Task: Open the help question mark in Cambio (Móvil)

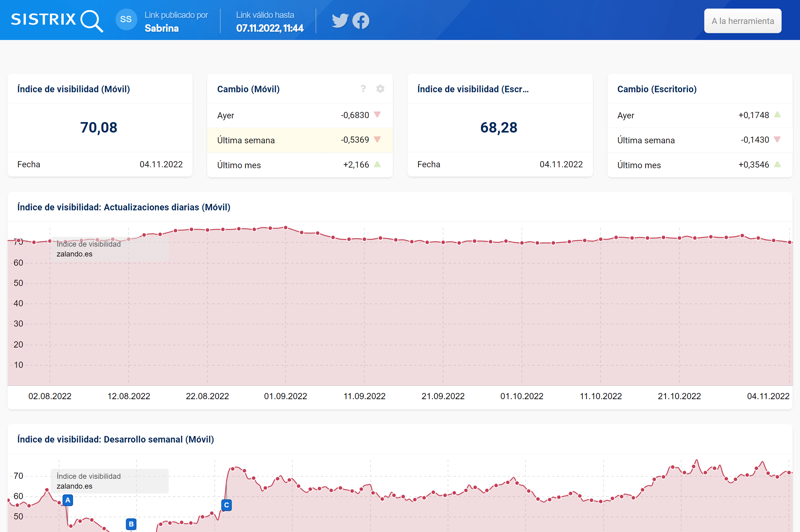Action: (363, 89)
